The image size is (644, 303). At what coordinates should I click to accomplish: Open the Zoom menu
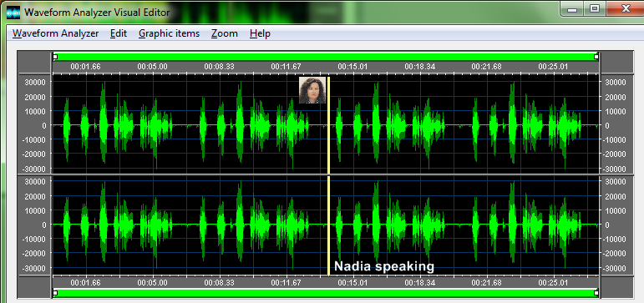(225, 33)
